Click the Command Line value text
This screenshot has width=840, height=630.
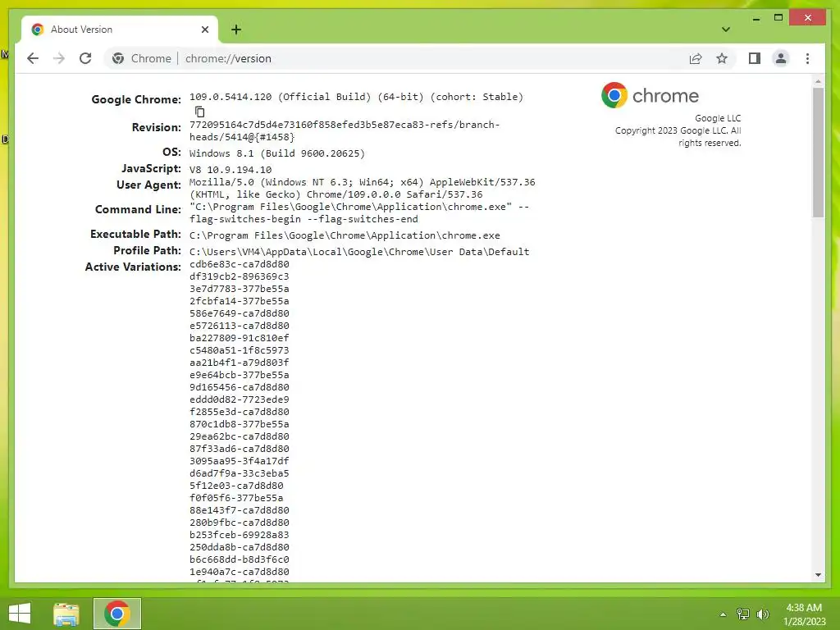point(359,213)
